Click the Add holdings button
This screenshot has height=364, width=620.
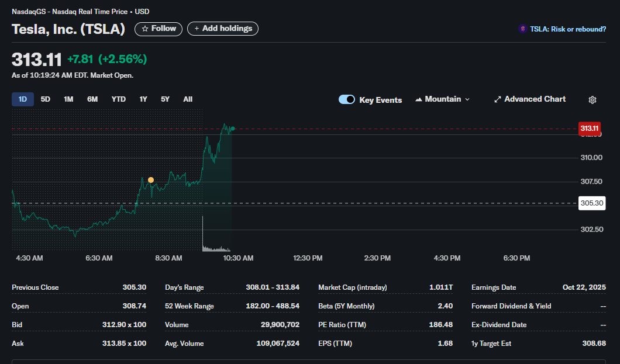click(x=223, y=29)
